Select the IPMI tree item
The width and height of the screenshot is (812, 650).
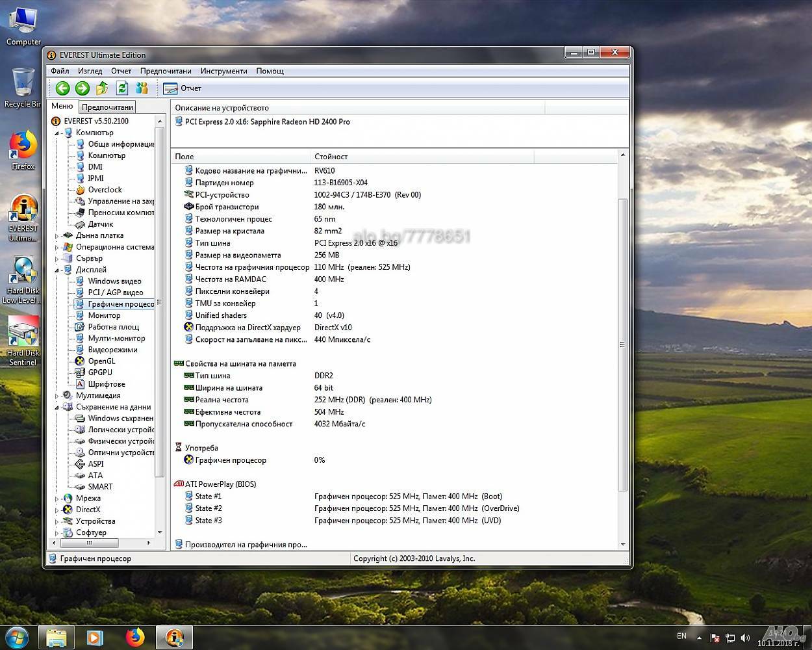96,178
